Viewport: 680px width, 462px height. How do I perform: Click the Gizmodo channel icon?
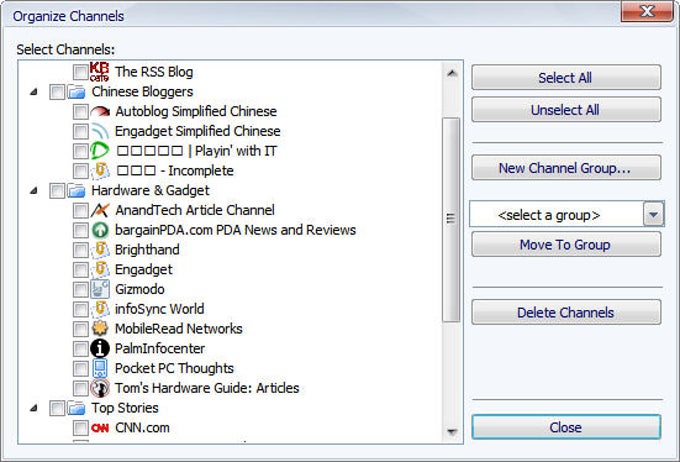[x=100, y=289]
